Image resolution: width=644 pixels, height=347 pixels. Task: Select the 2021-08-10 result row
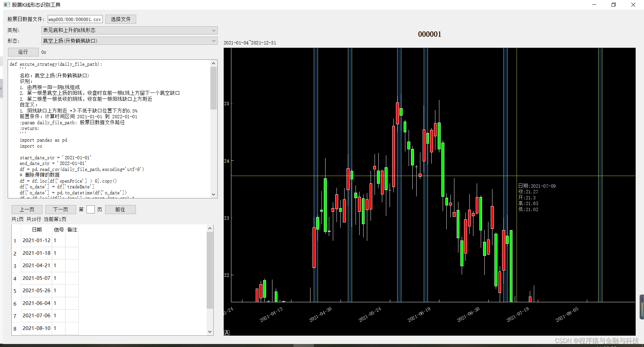(45, 328)
